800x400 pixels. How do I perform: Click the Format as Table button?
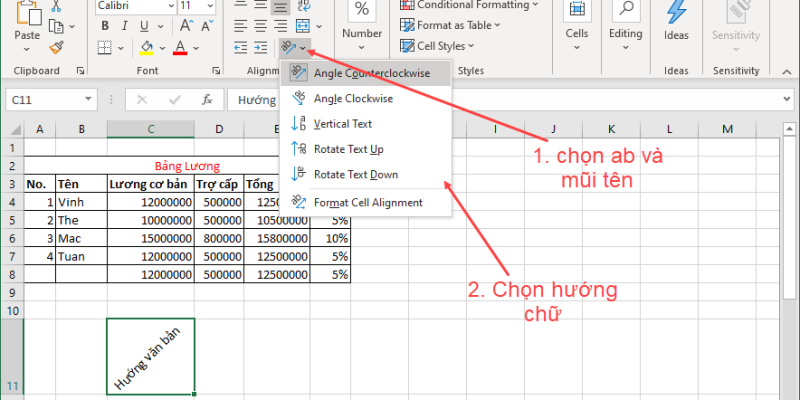pyautogui.click(x=454, y=25)
